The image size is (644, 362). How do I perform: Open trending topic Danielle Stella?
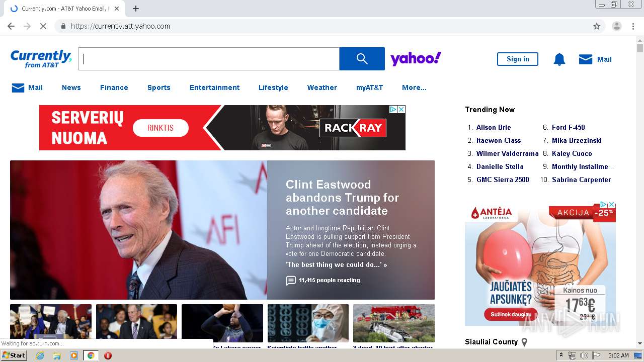(x=500, y=166)
